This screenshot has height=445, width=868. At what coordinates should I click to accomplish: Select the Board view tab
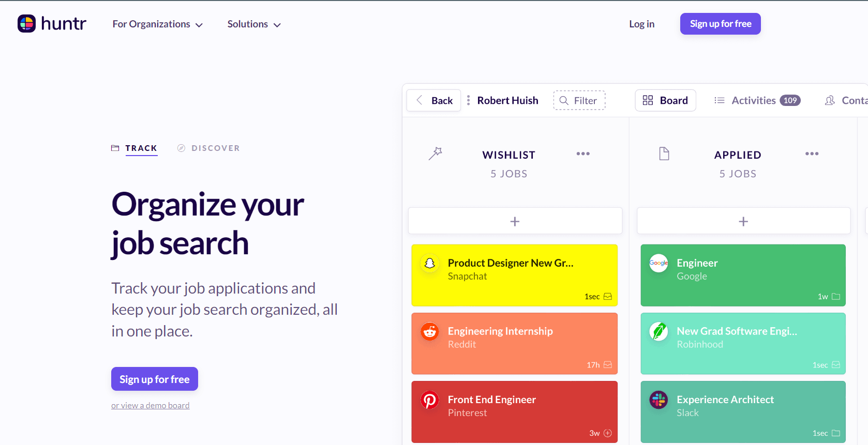coord(665,100)
